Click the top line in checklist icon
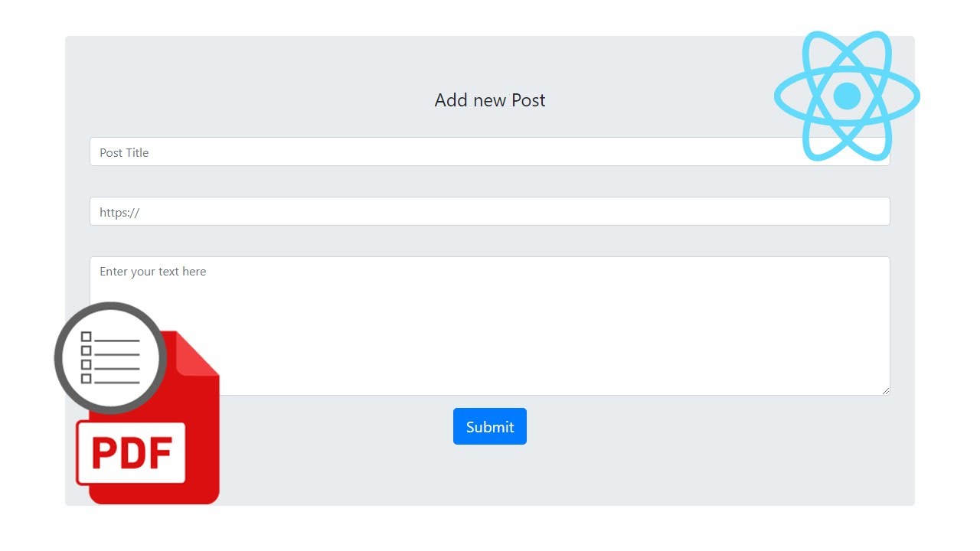The width and height of the screenshot is (980, 551). click(117, 341)
